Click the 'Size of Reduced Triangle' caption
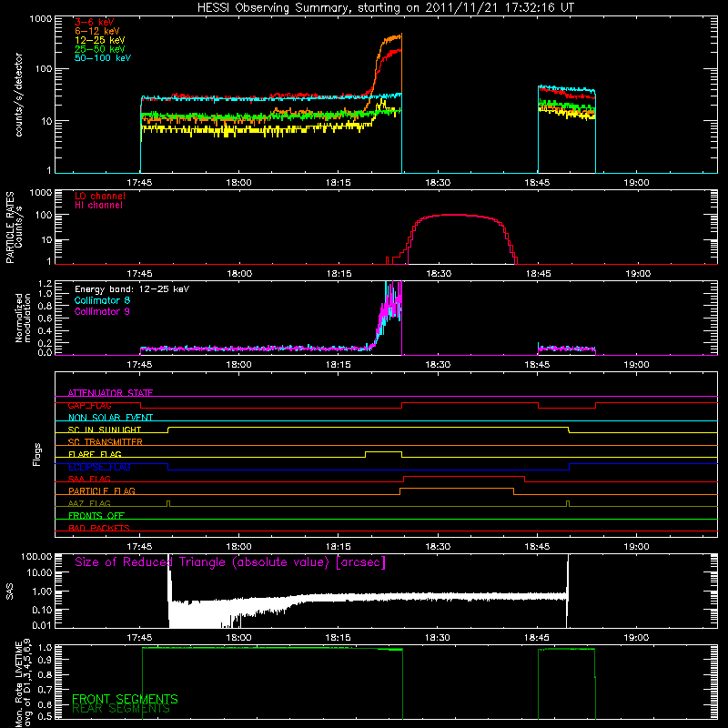This screenshot has height=728, width=728. (x=230, y=562)
